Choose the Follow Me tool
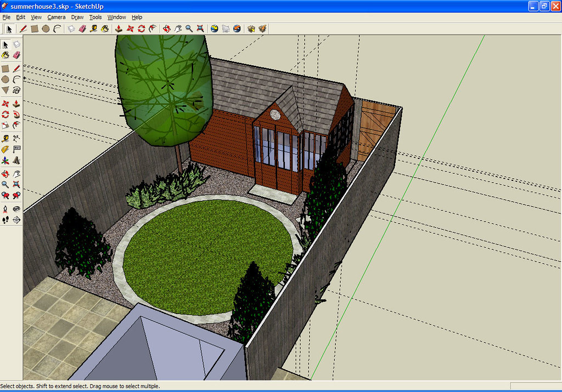Screen dimensions: 562x392 [16, 114]
